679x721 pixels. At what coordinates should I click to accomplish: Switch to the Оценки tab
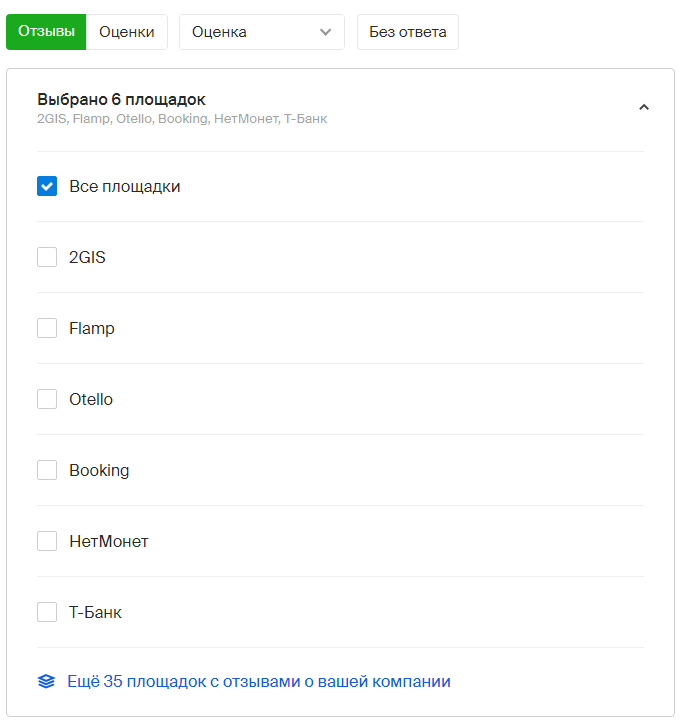coord(127,32)
